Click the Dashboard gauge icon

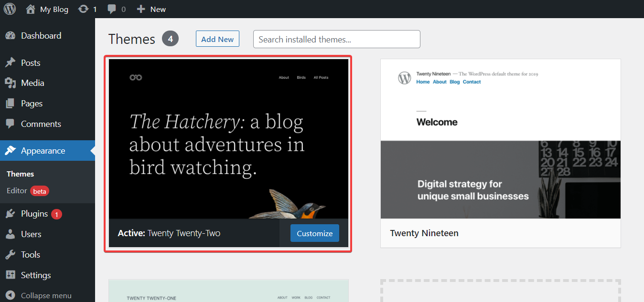coord(10,36)
